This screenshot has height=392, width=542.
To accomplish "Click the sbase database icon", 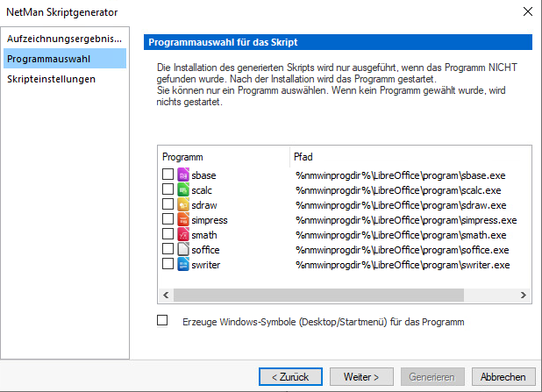I will click(x=183, y=175).
